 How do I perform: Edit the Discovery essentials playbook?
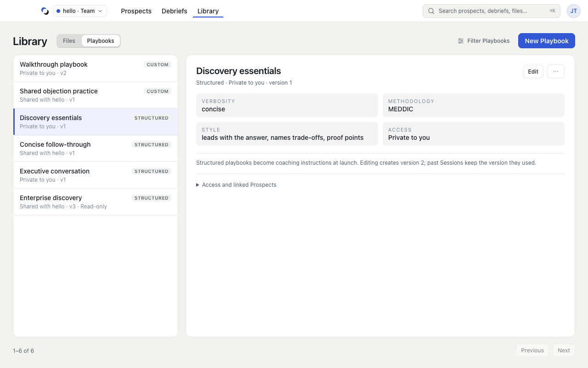533,71
